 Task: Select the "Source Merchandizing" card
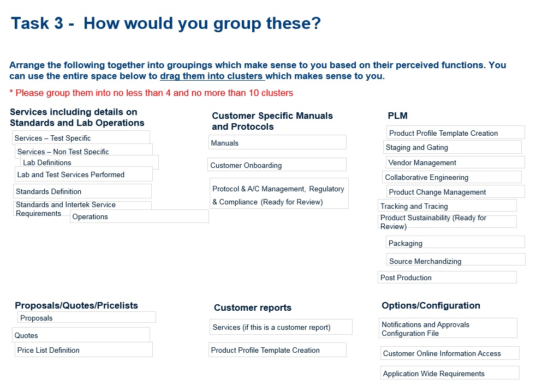coord(455,261)
